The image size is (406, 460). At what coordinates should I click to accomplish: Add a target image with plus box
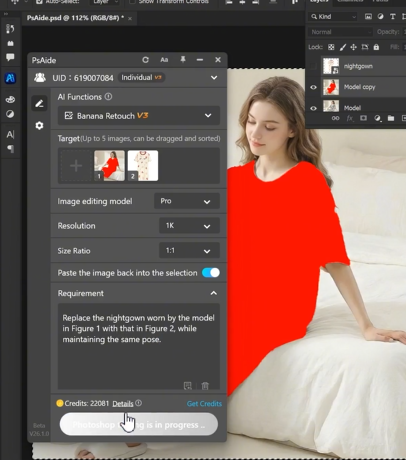pyautogui.click(x=76, y=165)
